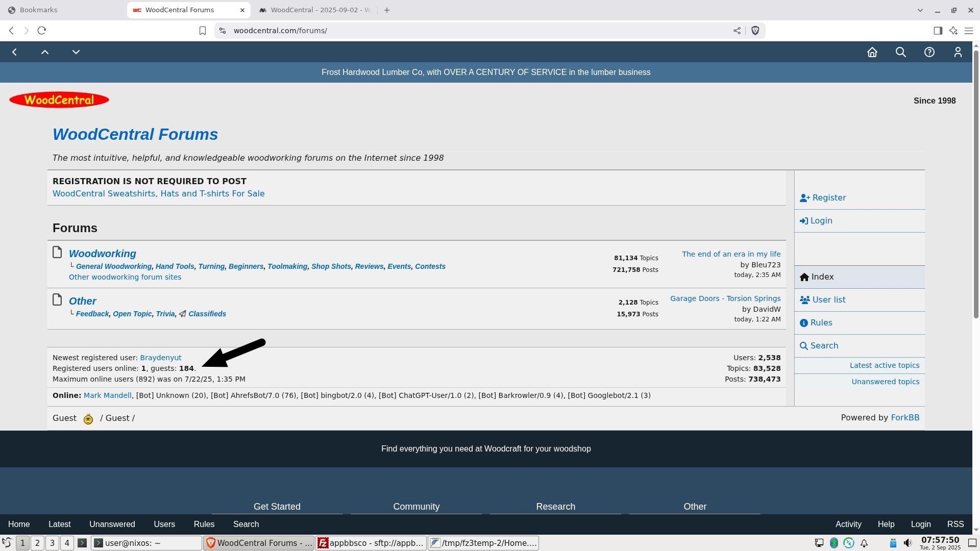Click Latest in the bottom navigation bar
980x551 pixels.
pos(59,524)
